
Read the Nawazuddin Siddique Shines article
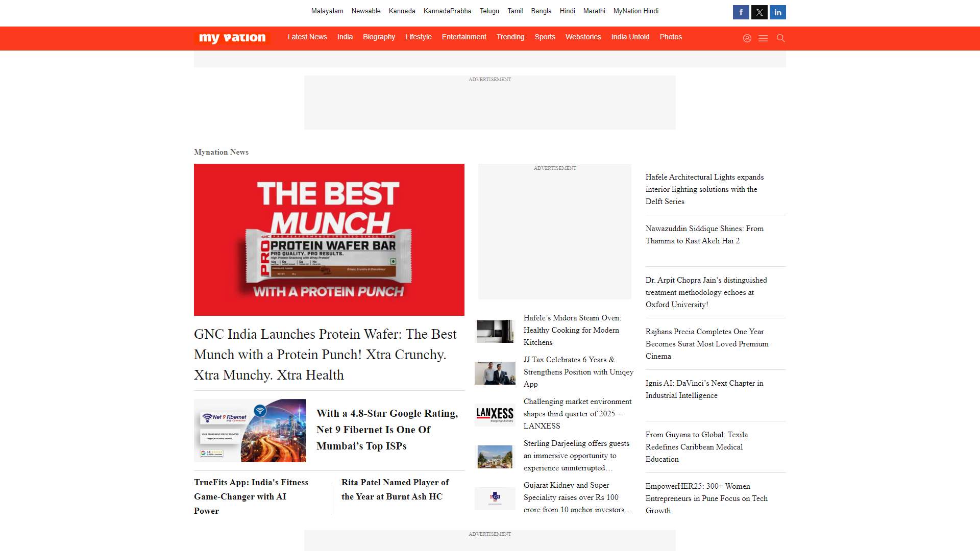coord(704,235)
